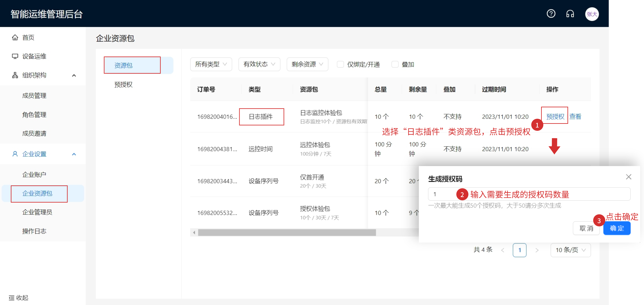The width and height of the screenshot is (644, 305).
Task: Open 设备运维 in the sidebar
Action: coord(34,56)
